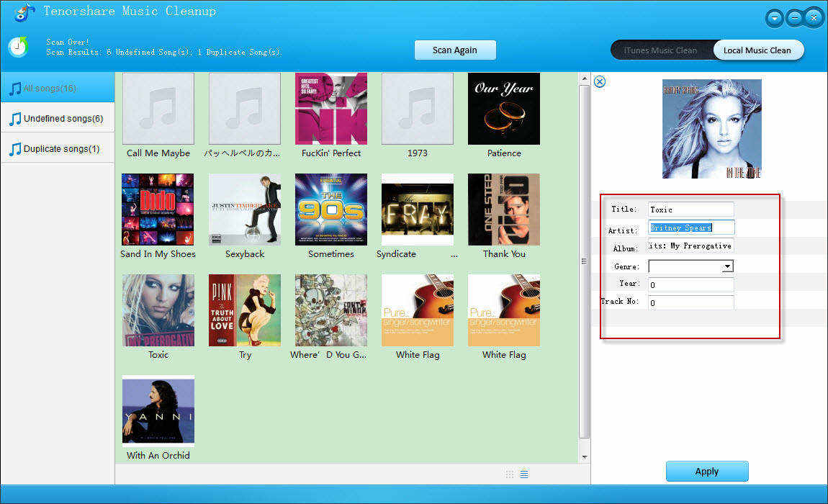Click into the Album field

click(x=690, y=246)
